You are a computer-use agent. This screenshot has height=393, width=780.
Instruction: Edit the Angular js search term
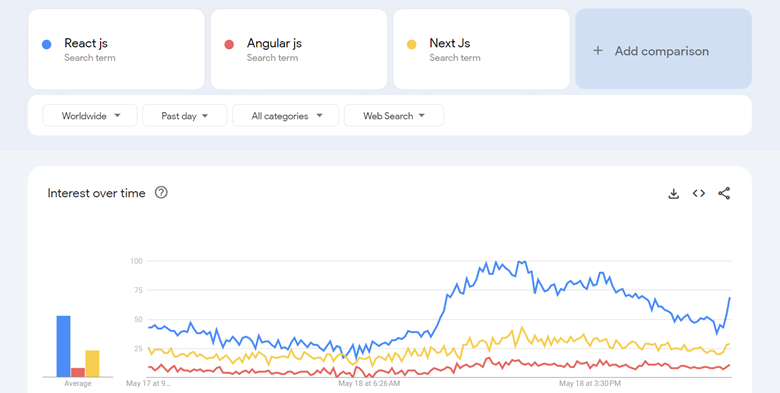click(x=299, y=49)
